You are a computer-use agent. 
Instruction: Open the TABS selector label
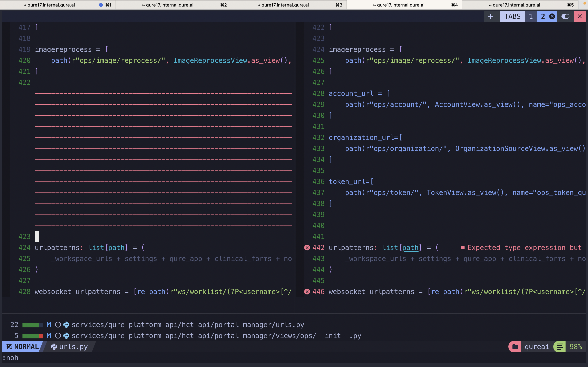coord(512,16)
